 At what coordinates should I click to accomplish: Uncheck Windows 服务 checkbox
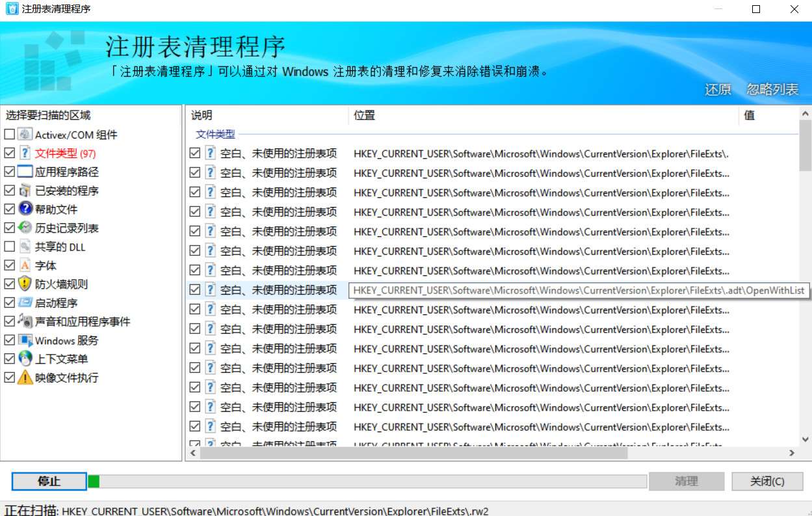(9, 340)
